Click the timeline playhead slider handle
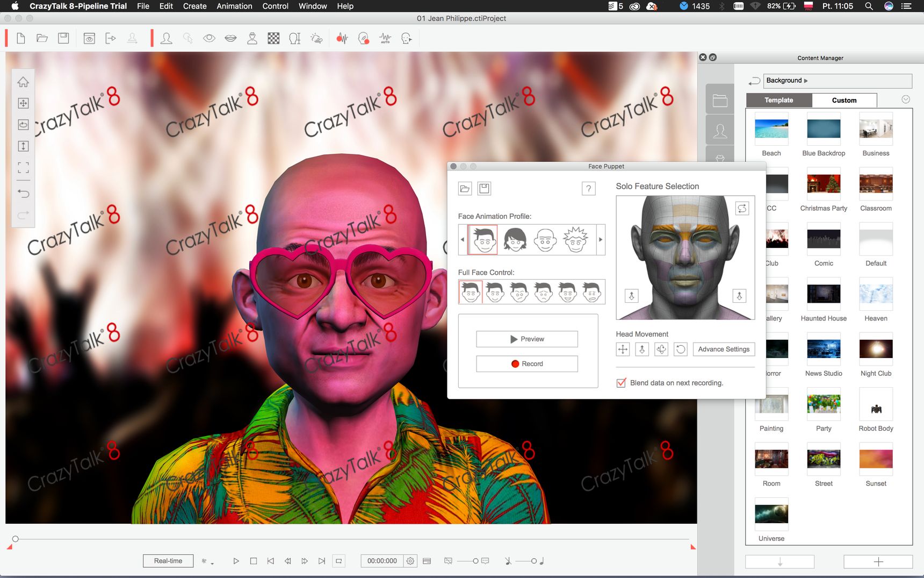Screen dimensions: 924x578 [x=15, y=539]
